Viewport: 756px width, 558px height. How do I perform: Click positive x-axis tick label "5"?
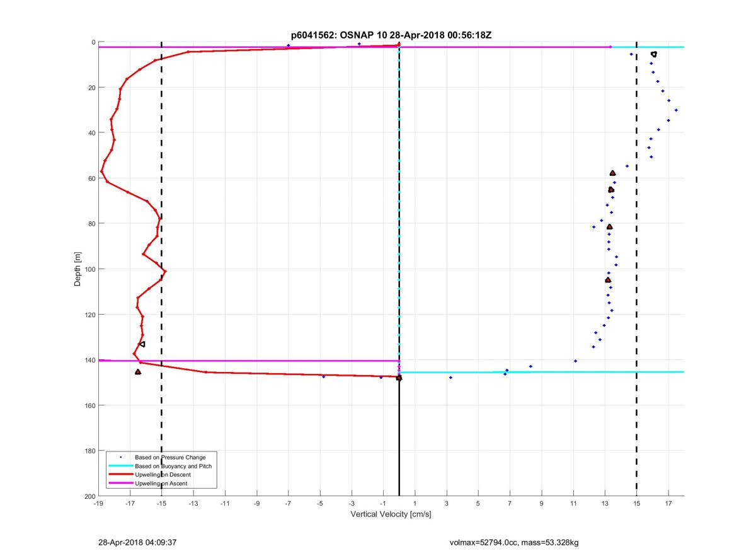tap(478, 504)
